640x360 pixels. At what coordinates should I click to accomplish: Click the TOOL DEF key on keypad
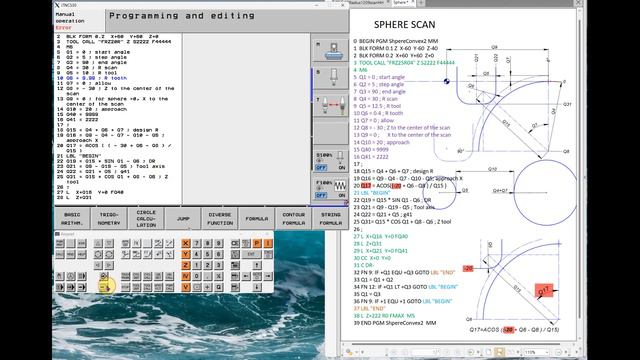136,287
